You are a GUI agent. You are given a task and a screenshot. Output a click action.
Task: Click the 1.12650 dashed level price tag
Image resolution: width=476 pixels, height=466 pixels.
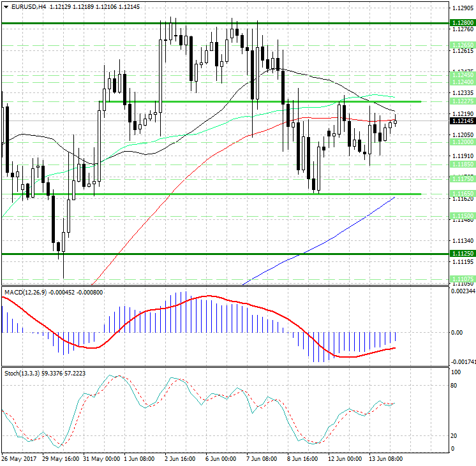(x=463, y=45)
